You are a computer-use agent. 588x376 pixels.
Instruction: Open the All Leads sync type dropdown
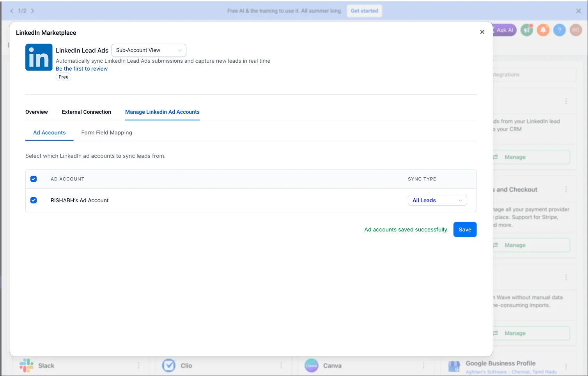pyautogui.click(x=437, y=200)
